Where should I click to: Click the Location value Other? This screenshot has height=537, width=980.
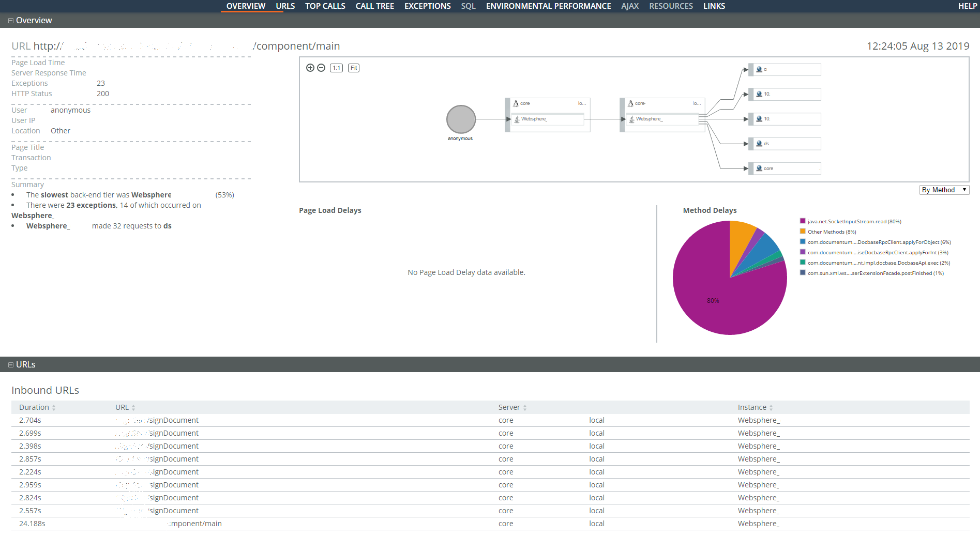pos(61,131)
